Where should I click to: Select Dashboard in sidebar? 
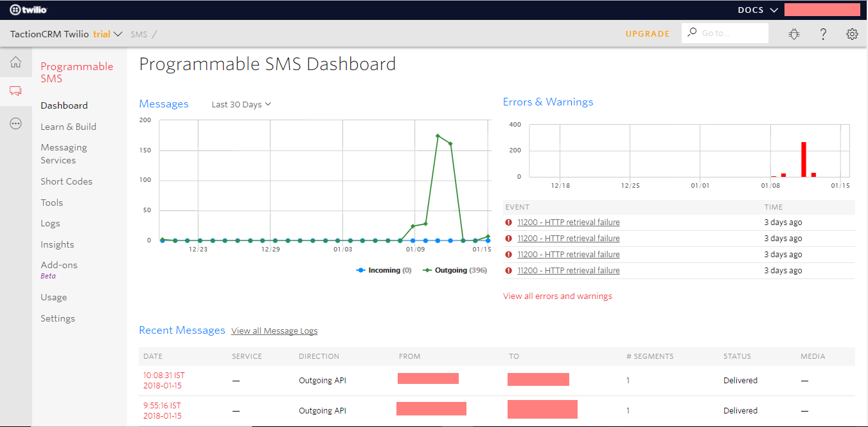pos(64,105)
